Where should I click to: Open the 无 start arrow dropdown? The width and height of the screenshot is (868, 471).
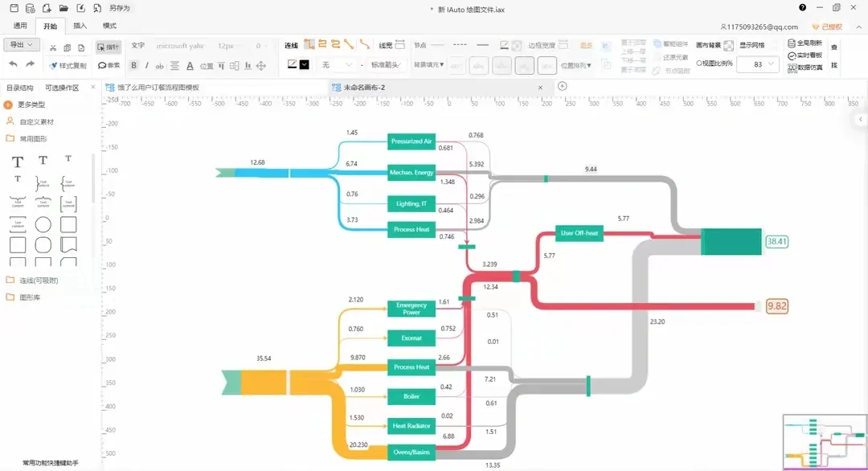(337, 65)
